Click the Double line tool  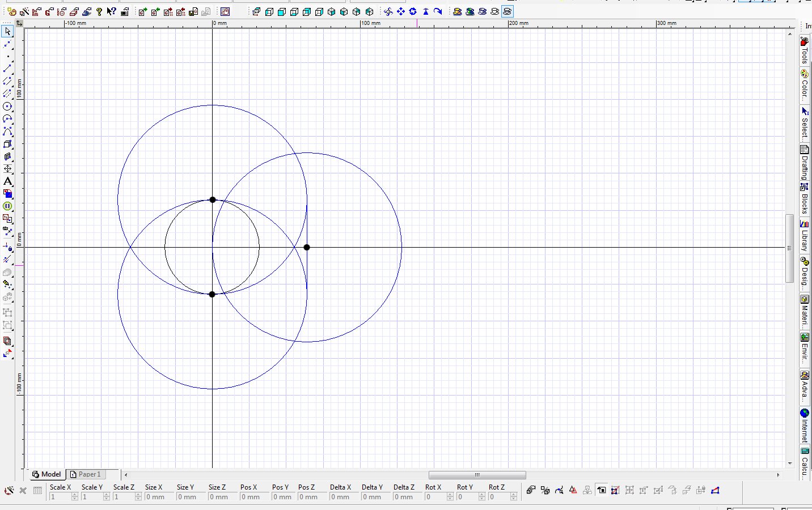pyautogui.click(x=7, y=82)
